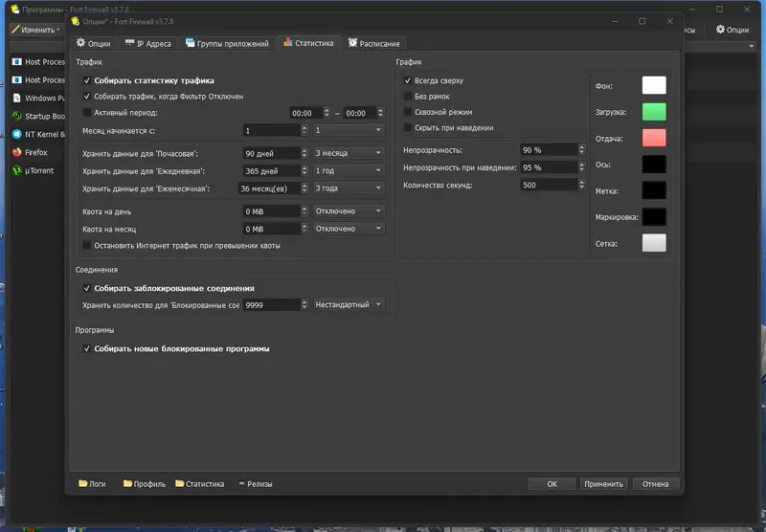Screen dimensions: 766x532
Task: Open the Логи folder link
Action: tap(92, 484)
